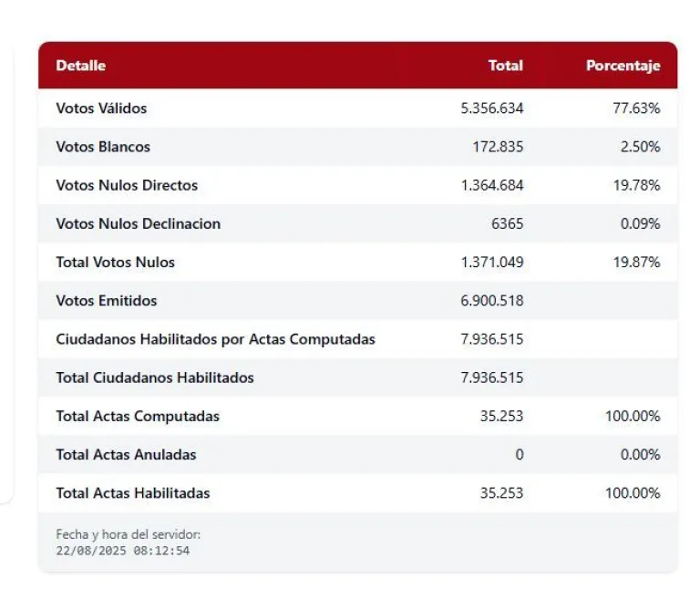Select the 77.63% percentage value
700x589 pixels.
[636, 108]
